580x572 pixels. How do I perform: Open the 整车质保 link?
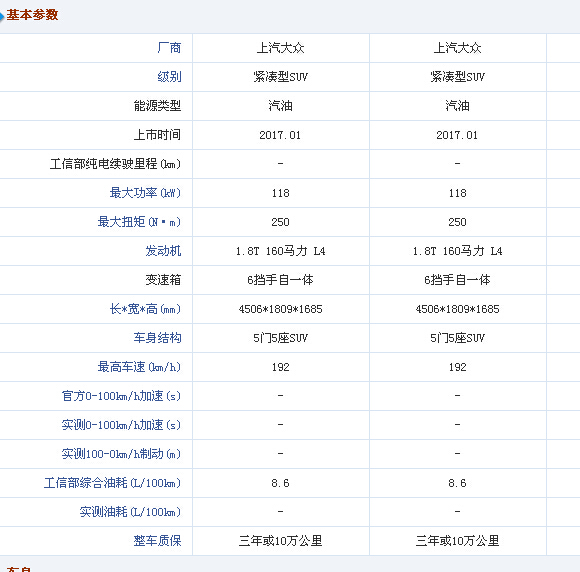[x=157, y=541]
